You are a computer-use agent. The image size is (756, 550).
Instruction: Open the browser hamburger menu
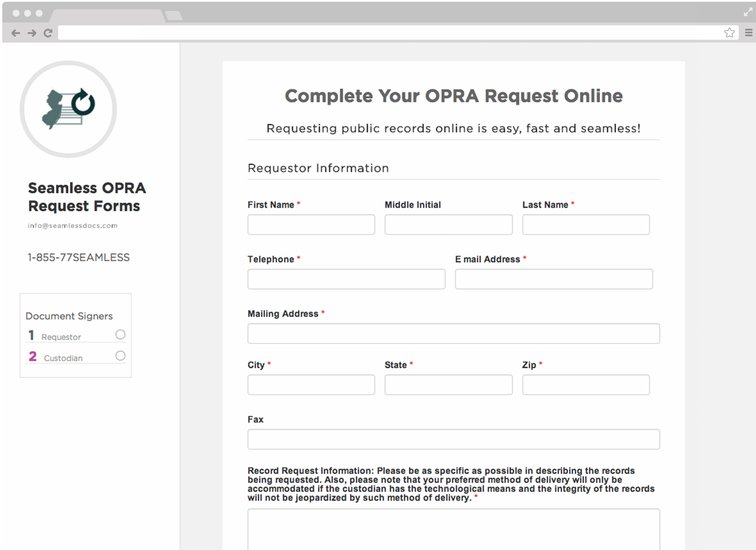(x=749, y=33)
